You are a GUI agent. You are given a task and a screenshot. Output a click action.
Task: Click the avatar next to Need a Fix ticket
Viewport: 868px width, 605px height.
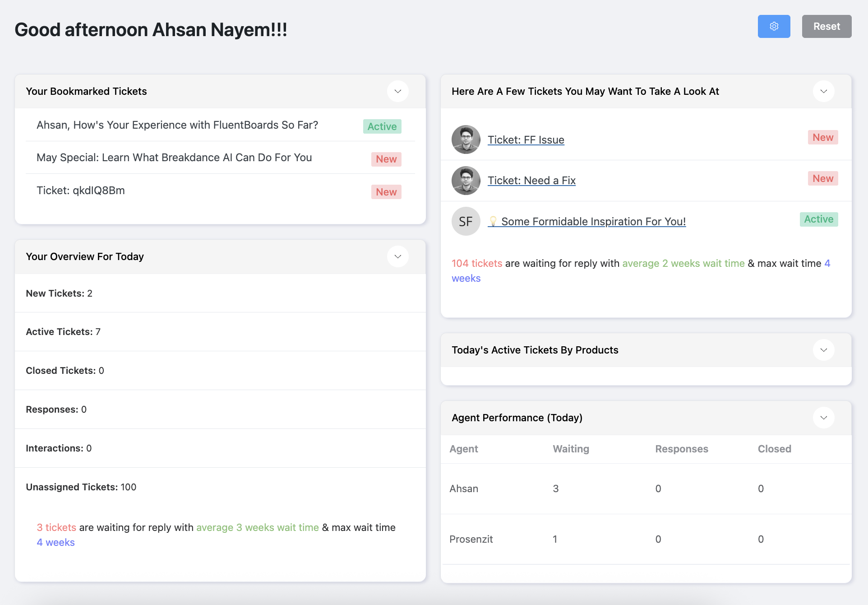point(465,180)
